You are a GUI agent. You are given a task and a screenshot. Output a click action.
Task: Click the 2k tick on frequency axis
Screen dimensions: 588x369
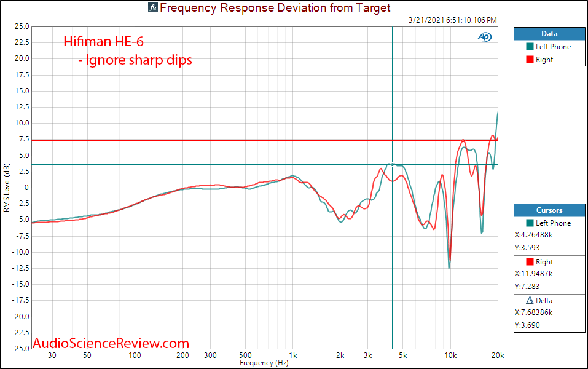pos(340,355)
